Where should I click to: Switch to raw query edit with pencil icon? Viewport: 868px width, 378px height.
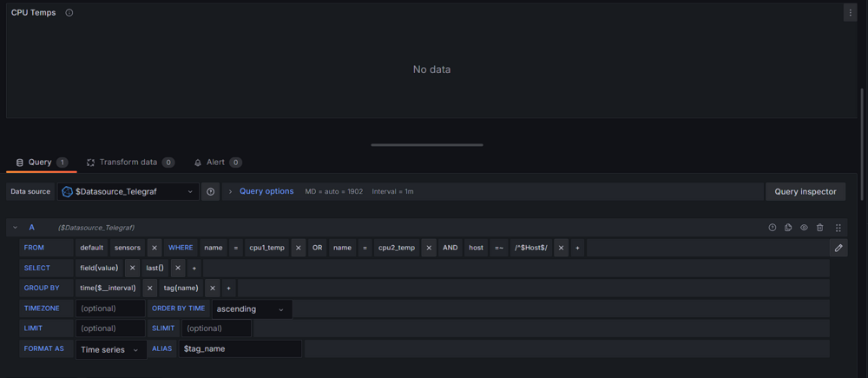click(838, 248)
